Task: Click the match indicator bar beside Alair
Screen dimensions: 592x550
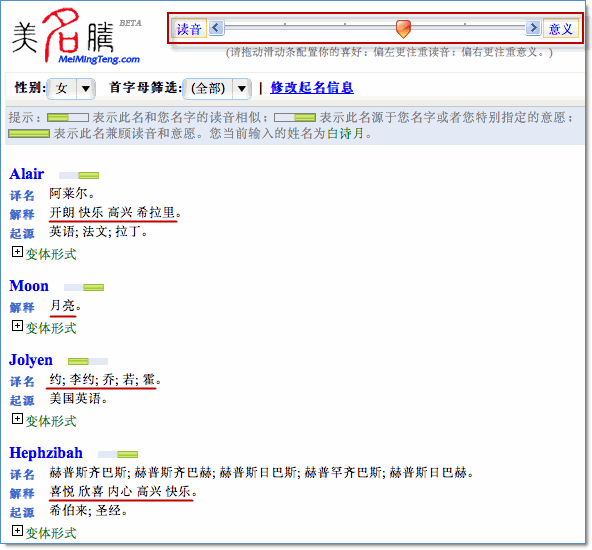Action: (x=79, y=175)
